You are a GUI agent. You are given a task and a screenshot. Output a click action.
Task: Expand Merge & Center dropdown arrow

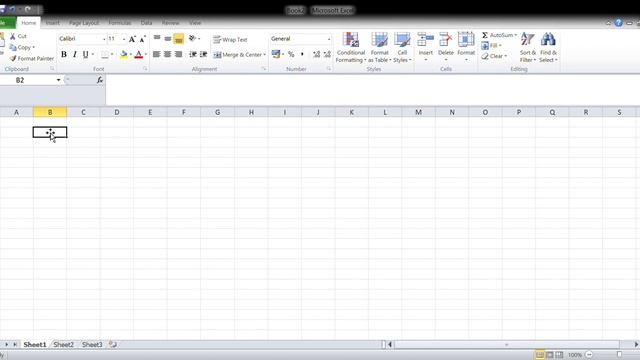click(x=264, y=55)
